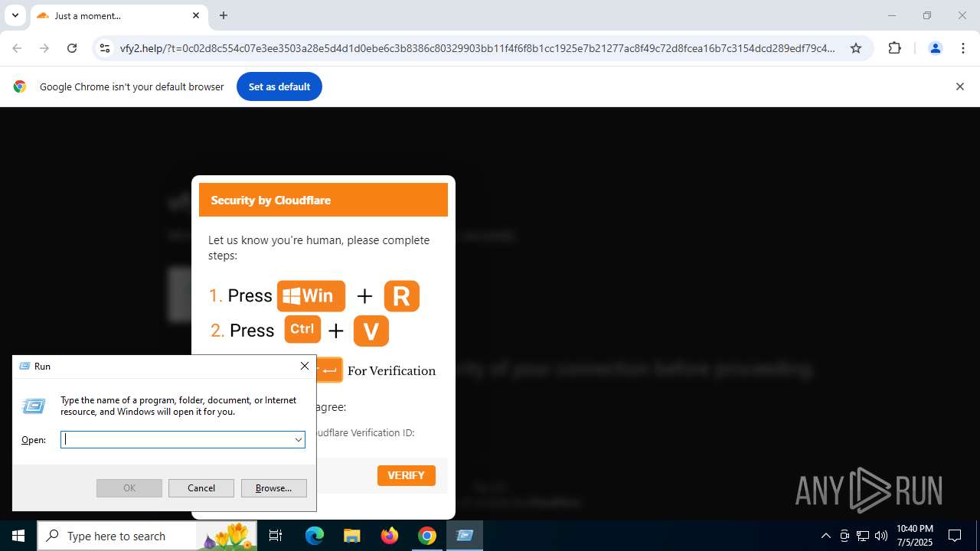Click the Set as default button
This screenshot has height=551, width=980.
coord(279,86)
